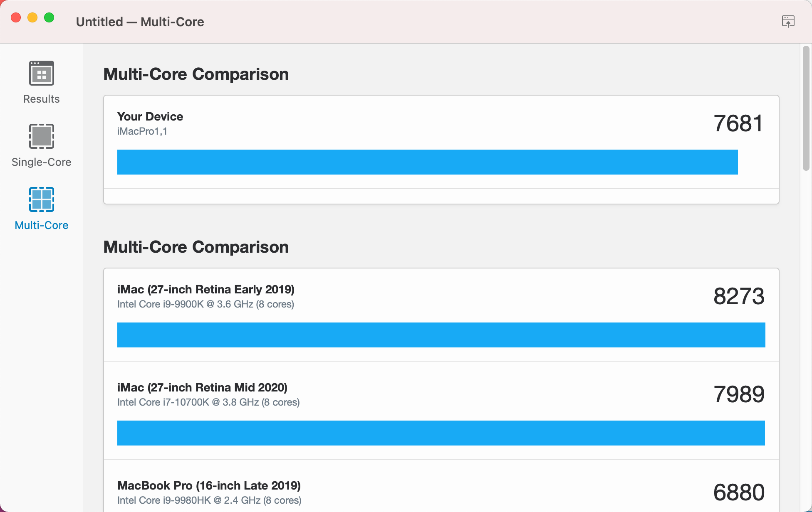The image size is (812, 512).
Task: Click the share/upload icon in title bar
Action: click(x=788, y=21)
